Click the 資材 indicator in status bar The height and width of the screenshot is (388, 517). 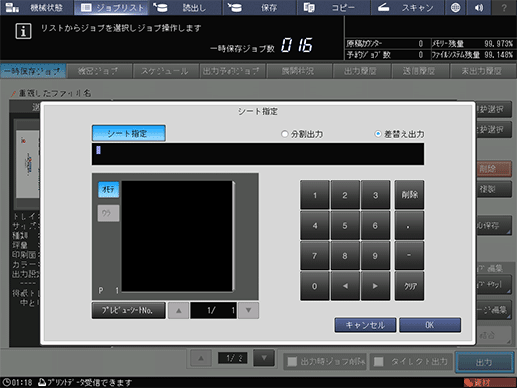489,383
